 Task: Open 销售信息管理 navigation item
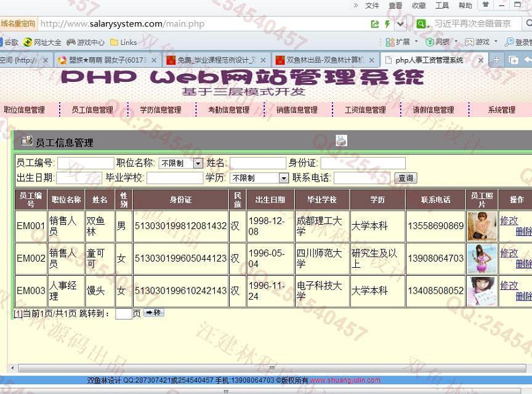pyautogui.click(x=297, y=110)
